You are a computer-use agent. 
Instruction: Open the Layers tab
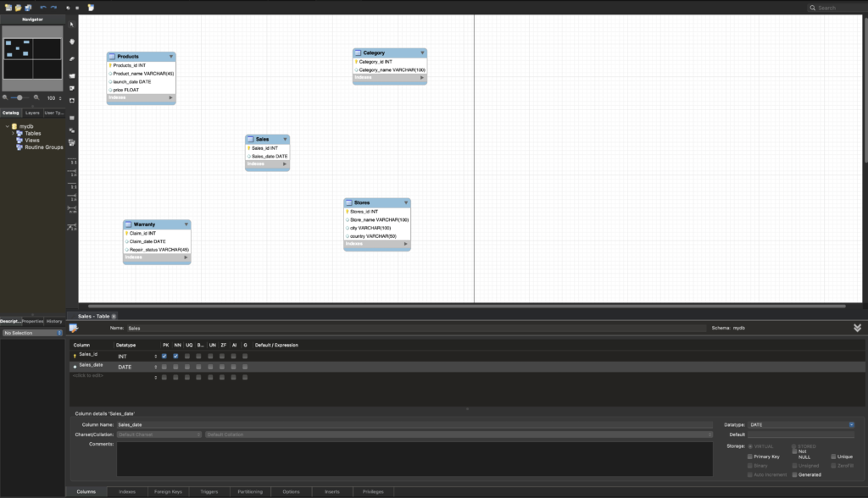(x=32, y=112)
